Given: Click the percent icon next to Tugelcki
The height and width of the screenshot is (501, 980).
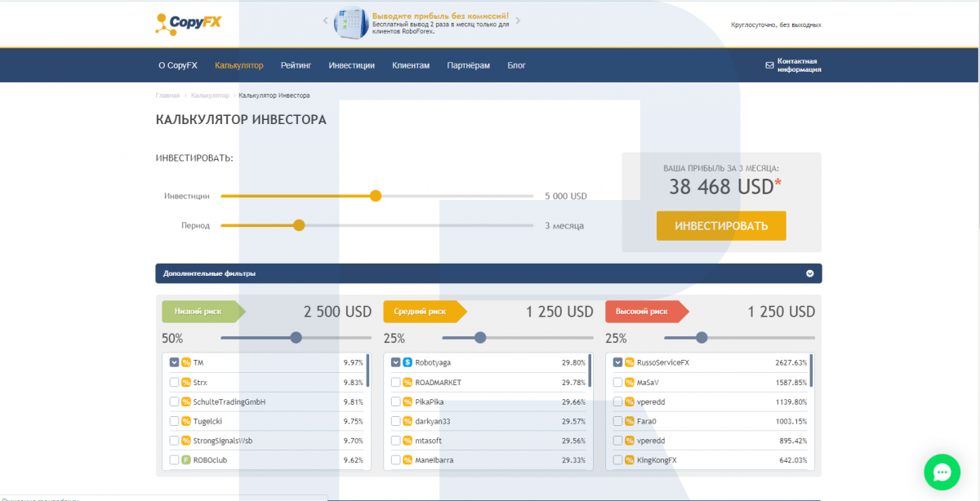Looking at the screenshot, I should click(186, 421).
